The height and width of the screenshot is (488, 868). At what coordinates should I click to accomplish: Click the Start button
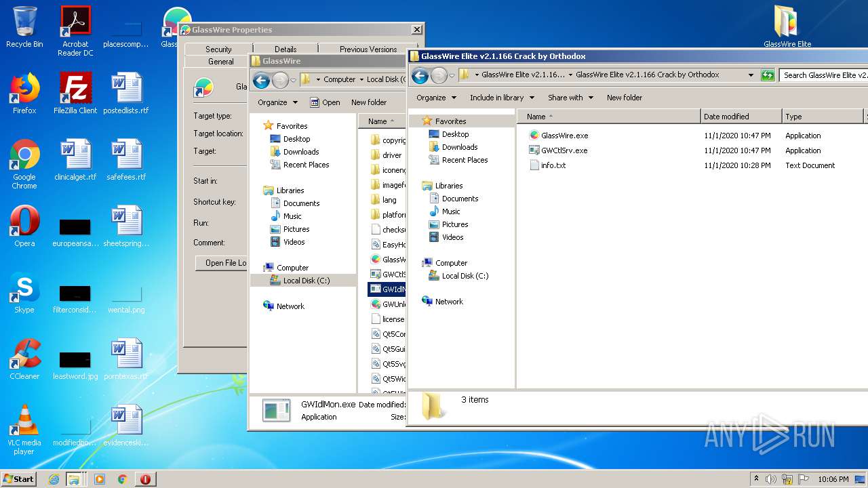[19, 479]
